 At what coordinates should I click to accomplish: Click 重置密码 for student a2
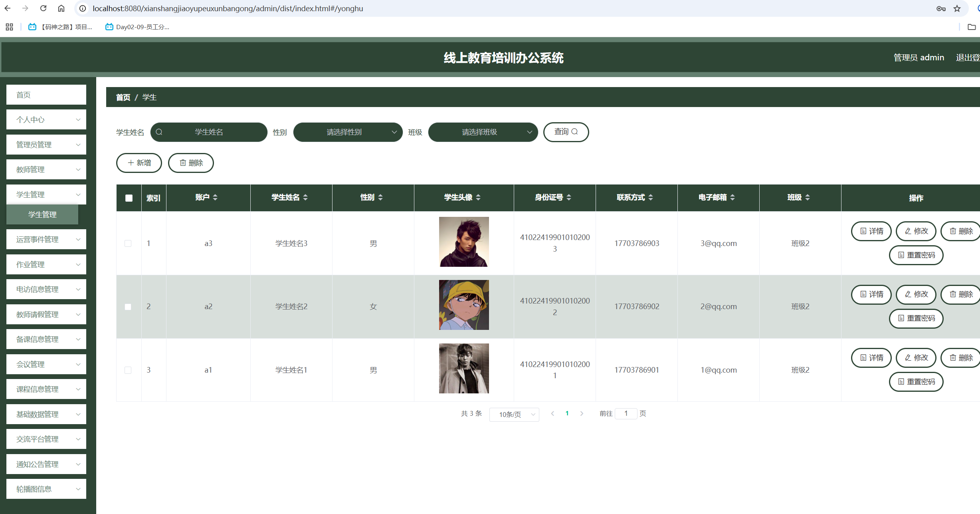coord(916,318)
